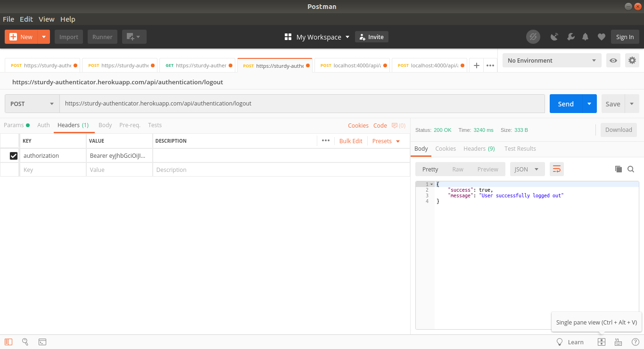Click the heart icon in the header
644x349 pixels.
point(601,37)
